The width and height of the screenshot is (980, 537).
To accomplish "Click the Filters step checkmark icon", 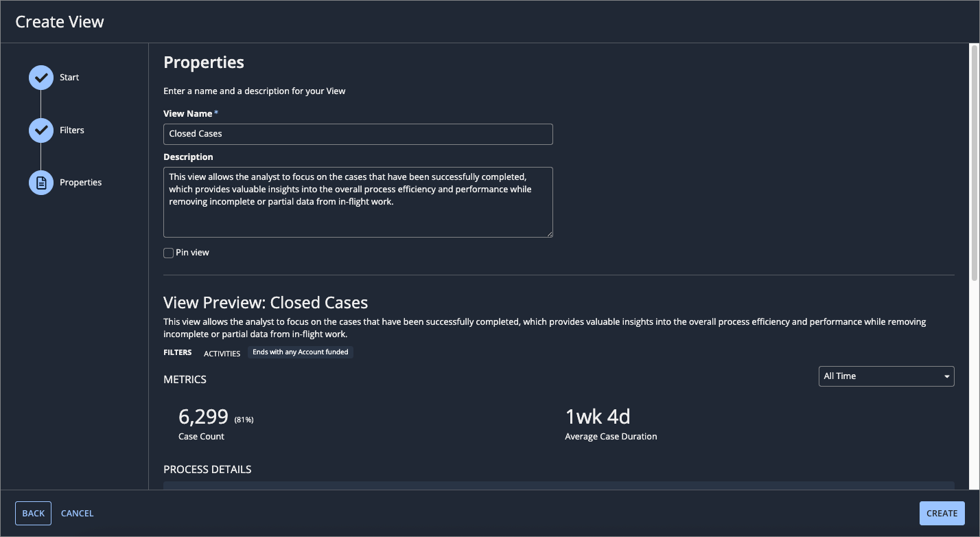I will click(41, 130).
